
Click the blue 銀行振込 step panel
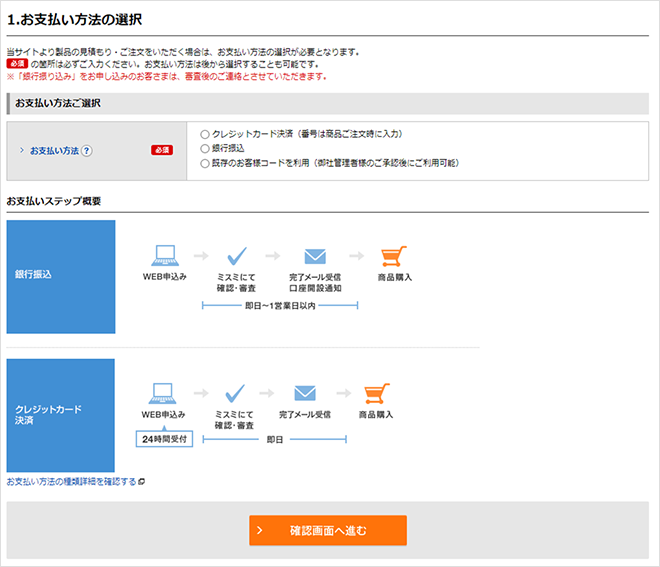click(x=61, y=277)
